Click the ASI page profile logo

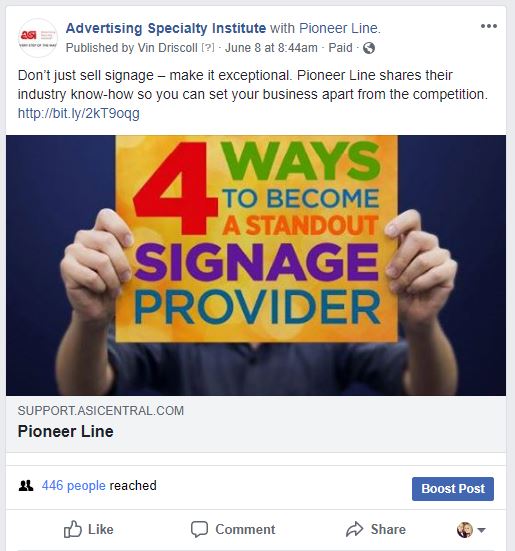tap(38, 38)
